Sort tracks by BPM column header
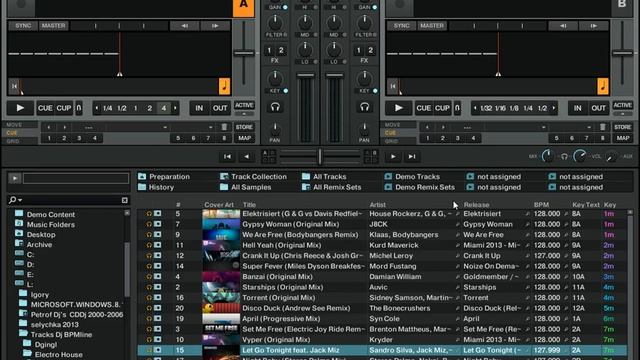Viewport: 640px width, 360px height. (541, 204)
